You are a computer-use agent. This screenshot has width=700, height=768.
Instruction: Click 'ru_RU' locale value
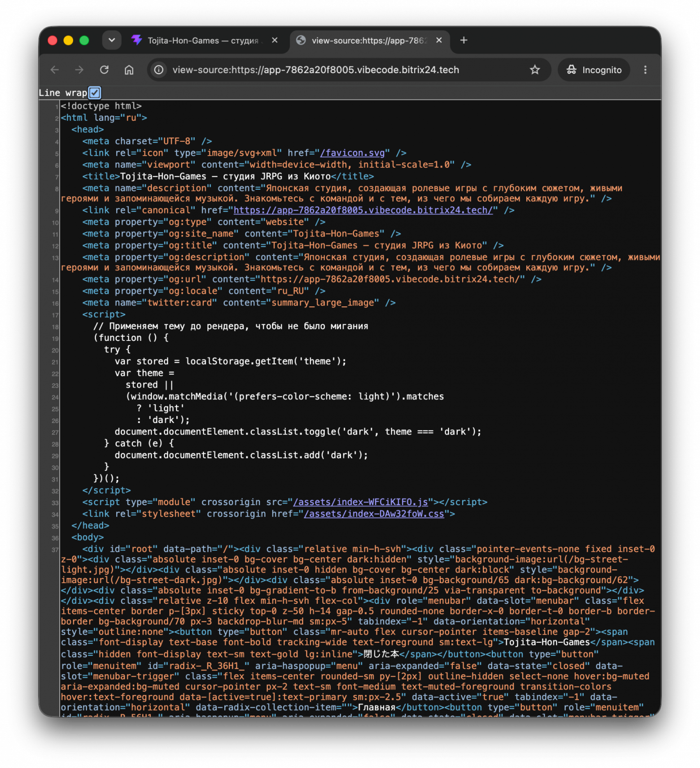coord(290,291)
